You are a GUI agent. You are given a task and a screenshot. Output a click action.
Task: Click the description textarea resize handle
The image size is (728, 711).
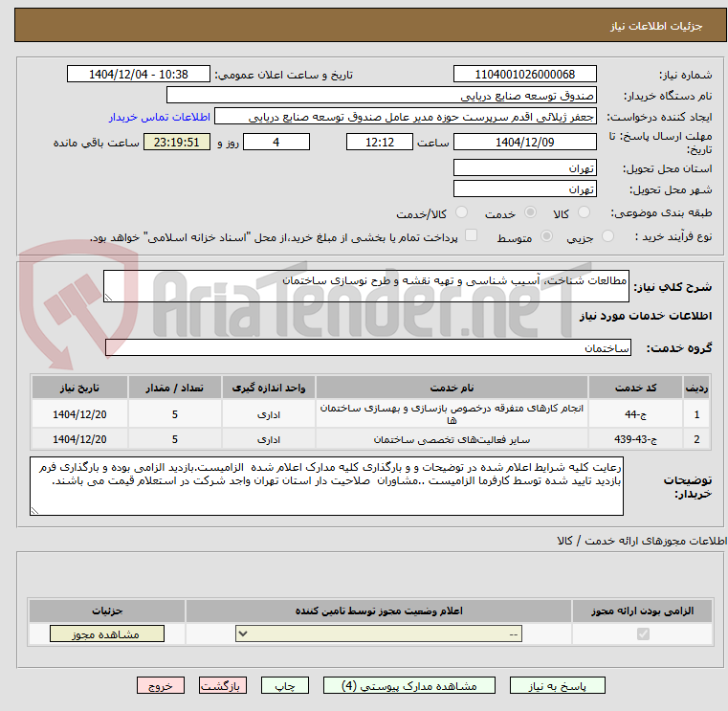(x=108, y=298)
